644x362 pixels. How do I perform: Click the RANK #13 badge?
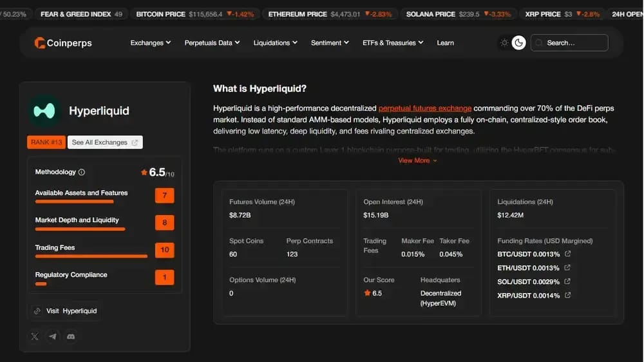(x=46, y=142)
